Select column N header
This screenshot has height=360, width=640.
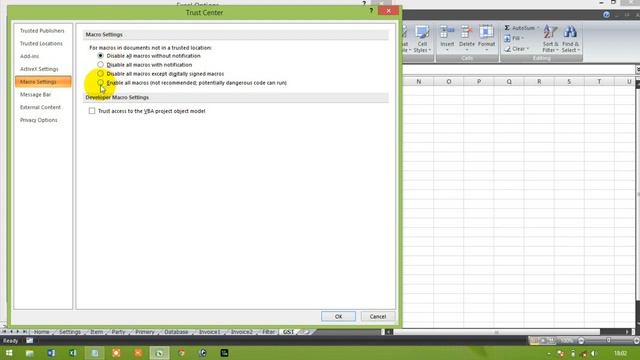coord(418,82)
